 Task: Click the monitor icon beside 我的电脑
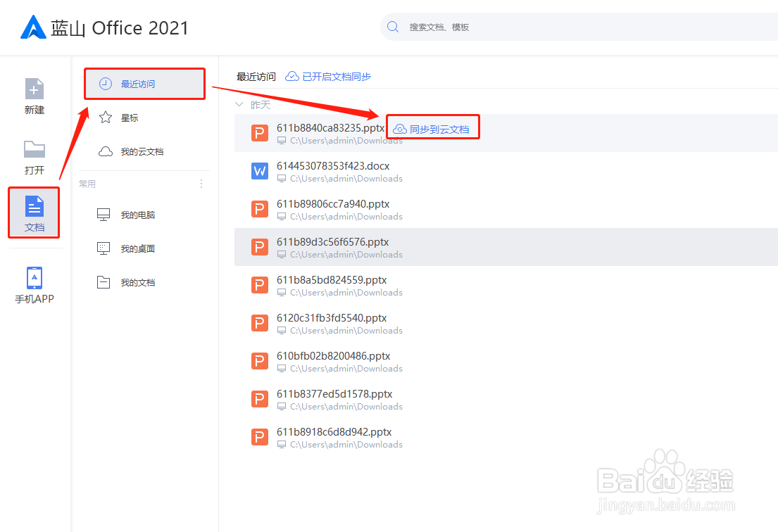click(x=103, y=215)
